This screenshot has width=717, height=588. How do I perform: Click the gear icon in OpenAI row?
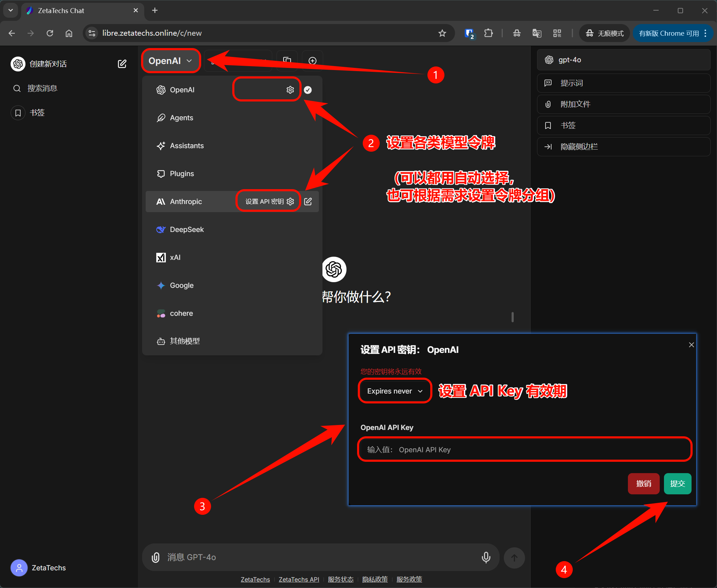coord(290,90)
